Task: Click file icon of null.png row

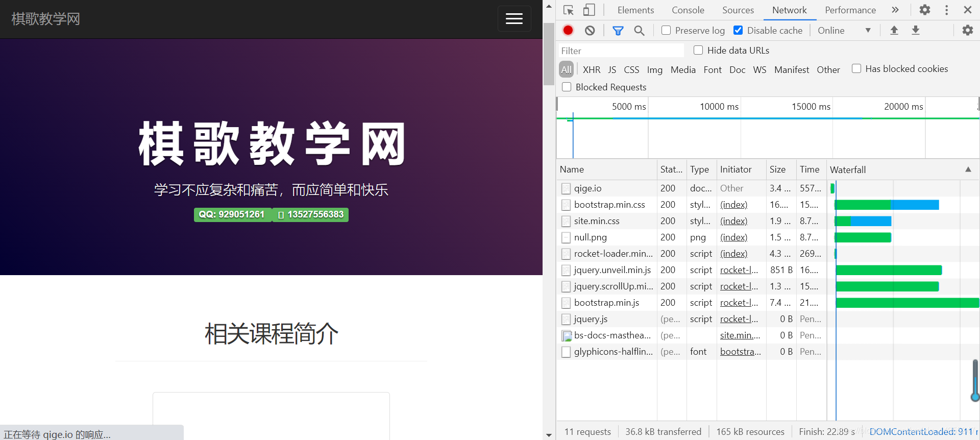Action: click(566, 237)
